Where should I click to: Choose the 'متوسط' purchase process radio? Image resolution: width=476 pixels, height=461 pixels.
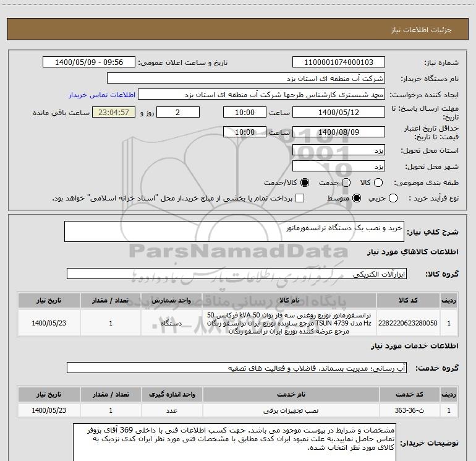pyautogui.click(x=357, y=198)
